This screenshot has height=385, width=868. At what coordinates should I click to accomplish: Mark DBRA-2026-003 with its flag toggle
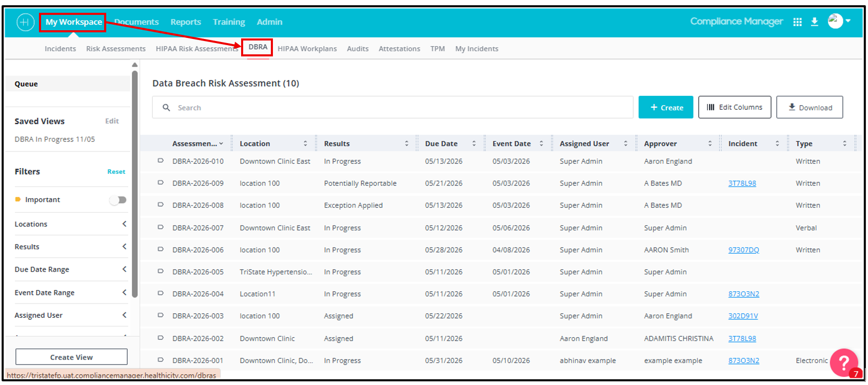click(x=161, y=316)
